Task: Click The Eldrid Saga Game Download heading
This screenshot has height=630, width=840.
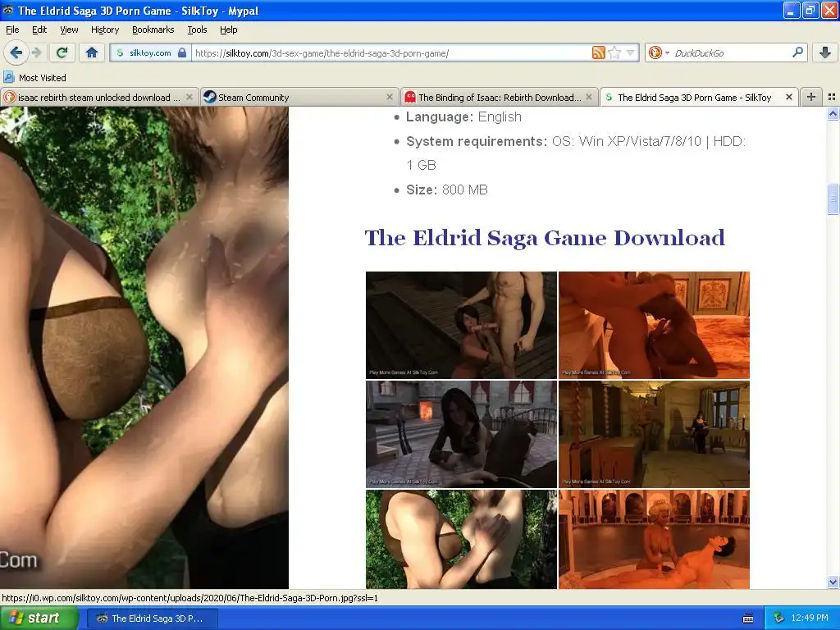Action: pyautogui.click(x=545, y=238)
